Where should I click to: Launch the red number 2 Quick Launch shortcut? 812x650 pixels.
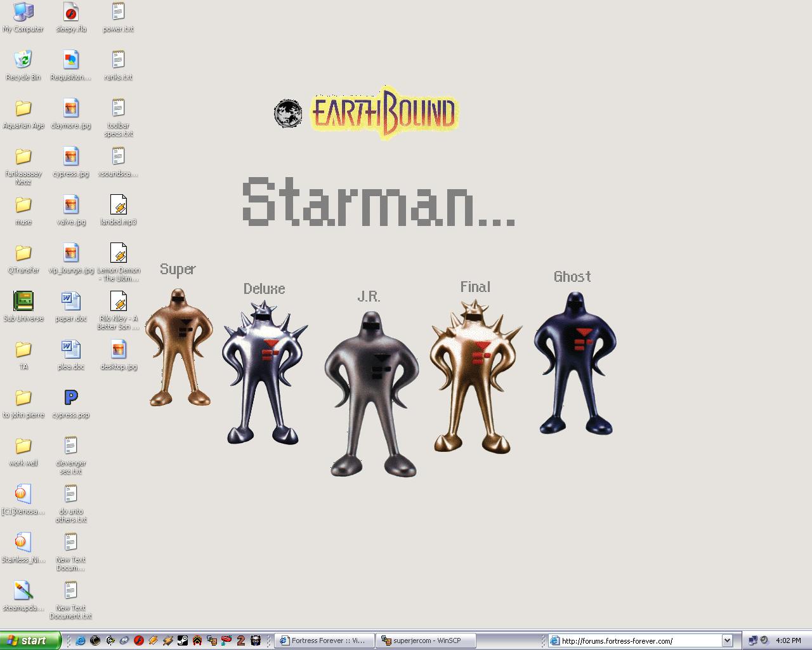(241, 640)
